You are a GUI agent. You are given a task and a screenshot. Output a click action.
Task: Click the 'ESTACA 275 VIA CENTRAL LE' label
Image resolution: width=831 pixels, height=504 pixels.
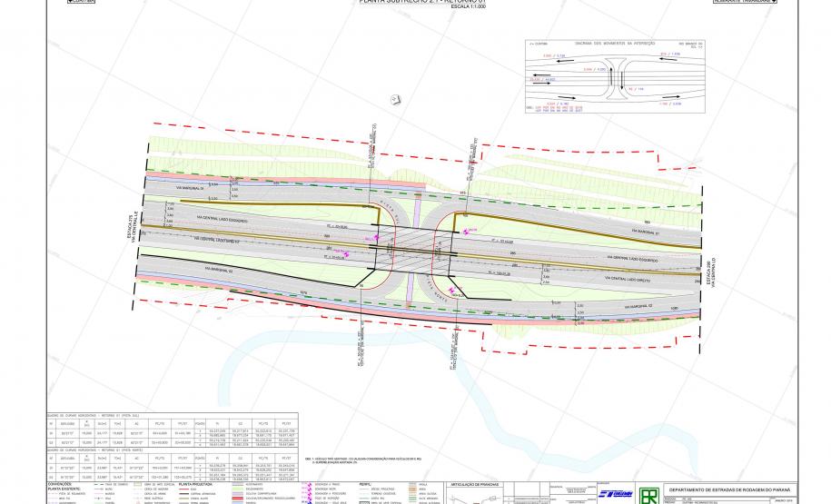pos(133,227)
